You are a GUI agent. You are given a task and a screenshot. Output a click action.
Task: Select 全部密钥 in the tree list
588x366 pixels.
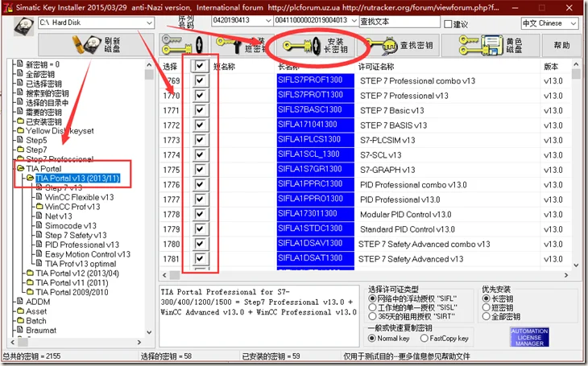click(x=40, y=74)
